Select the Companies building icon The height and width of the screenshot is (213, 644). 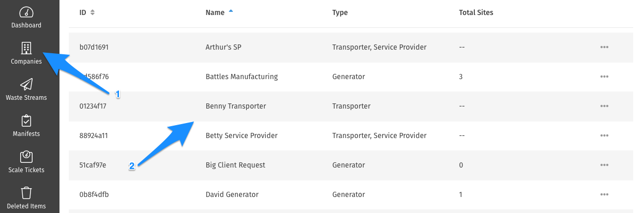[x=26, y=49]
